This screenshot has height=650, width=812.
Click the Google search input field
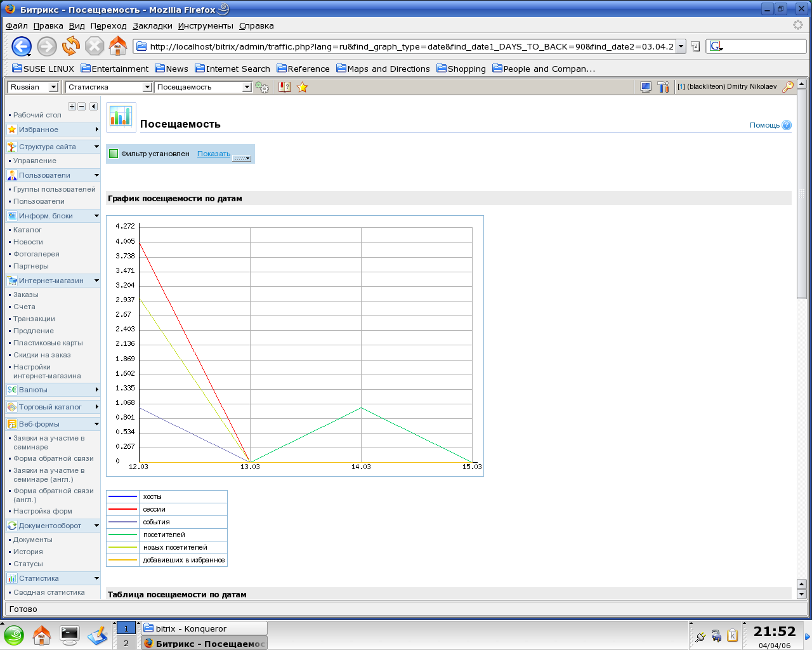pyautogui.click(x=764, y=46)
